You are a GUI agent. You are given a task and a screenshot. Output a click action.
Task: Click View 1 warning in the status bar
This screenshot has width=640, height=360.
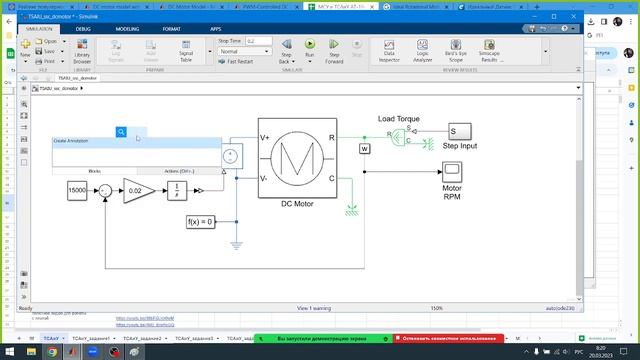coord(314,308)
